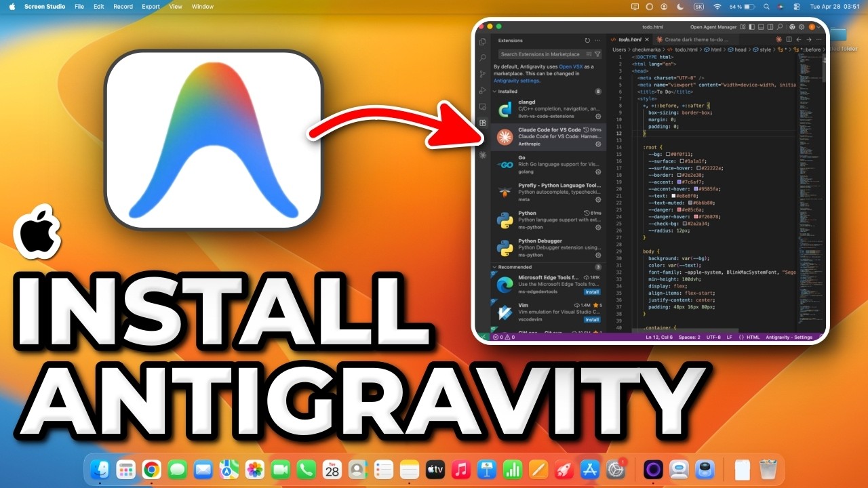
Task: Toggle primary sidebar visibility in title bar
Action: (x=751, y=26)
